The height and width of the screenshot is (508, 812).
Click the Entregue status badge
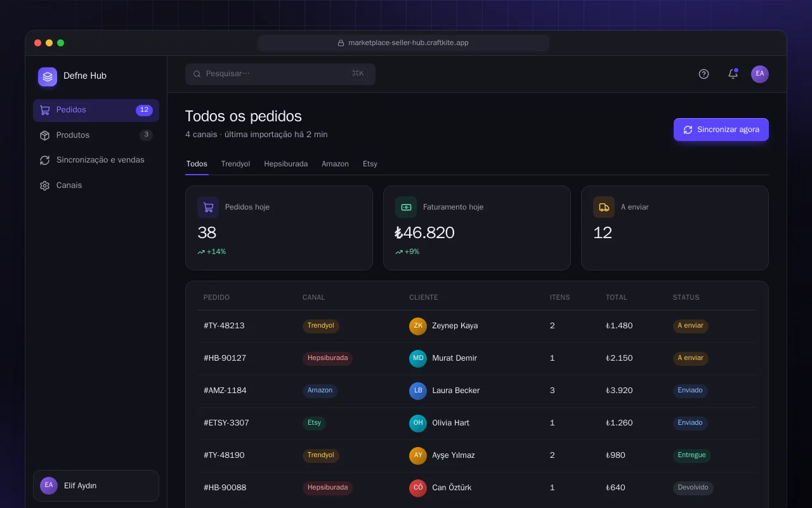[691, 455]
